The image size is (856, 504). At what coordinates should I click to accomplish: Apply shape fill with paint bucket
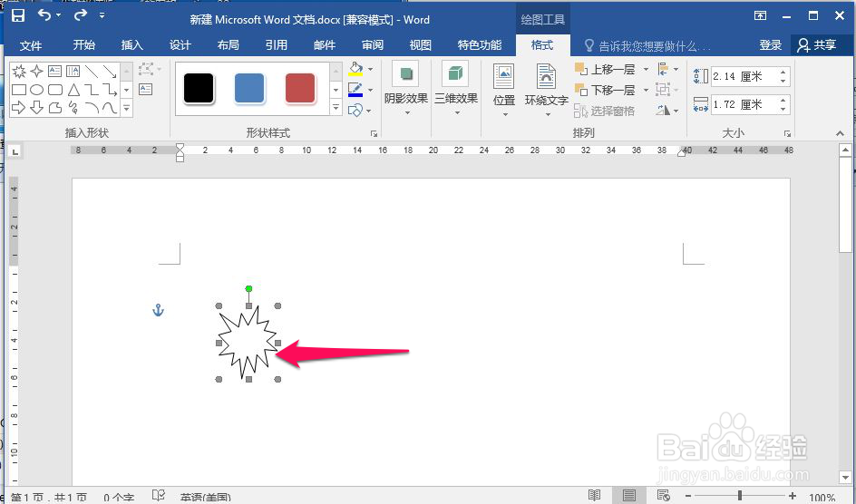[x=355, y=69]
